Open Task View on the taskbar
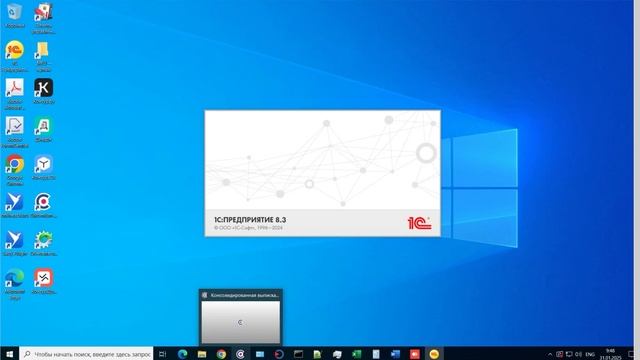Viewport: 640px width, 360px height. click(x=162, y=354)
